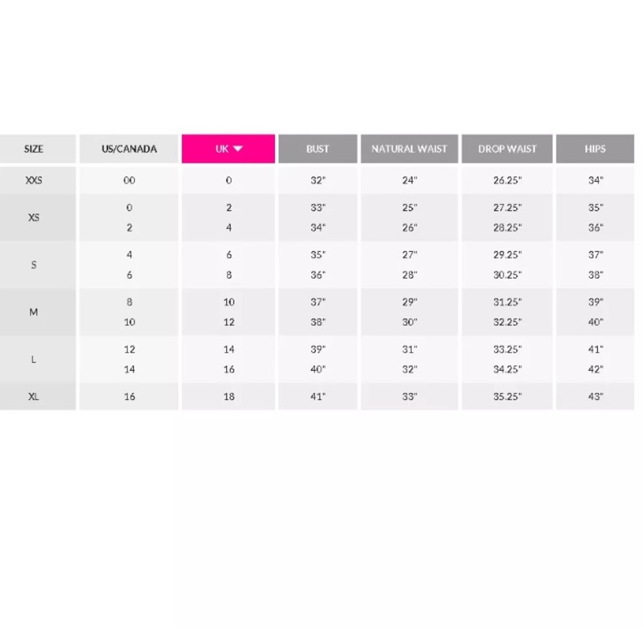Click the UK column header
This screenshot has height=644, width=644.
pos(229,149)
